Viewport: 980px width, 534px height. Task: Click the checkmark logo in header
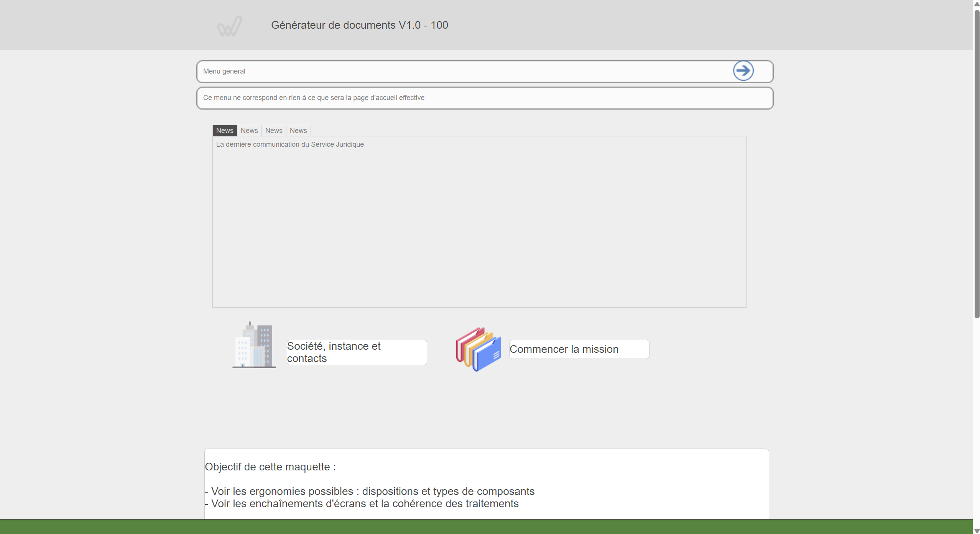point(230,26)
